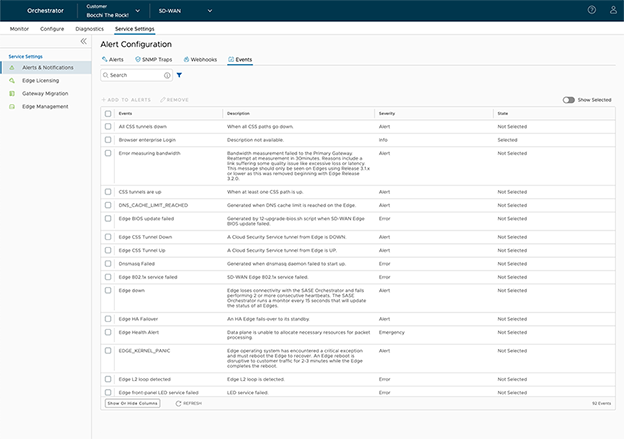The image size is (624, 439).
Task: Open the SD-WAN product dropdown
Action: [x=185, y=11]
